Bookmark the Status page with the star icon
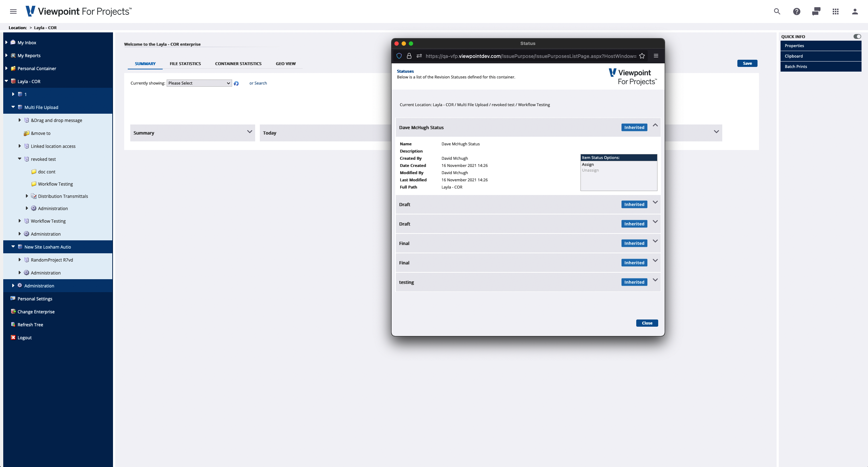The width and height of the screenshot is (868, 467). [x=642, y=56]
